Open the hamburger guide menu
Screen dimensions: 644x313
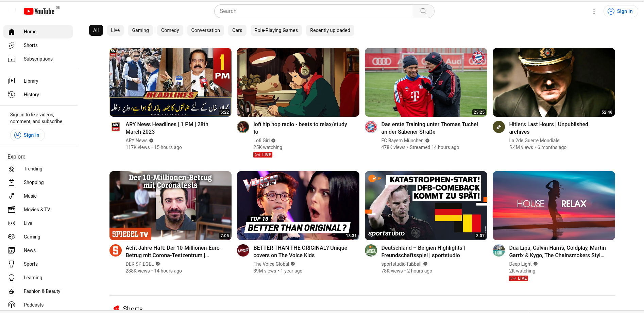pyautogui.click(x=12, y=11)
